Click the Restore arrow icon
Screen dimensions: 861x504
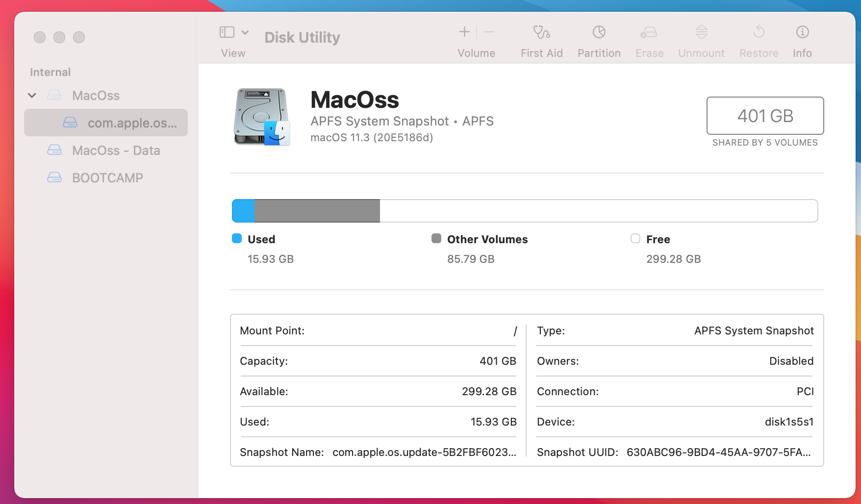coord(759,32)
